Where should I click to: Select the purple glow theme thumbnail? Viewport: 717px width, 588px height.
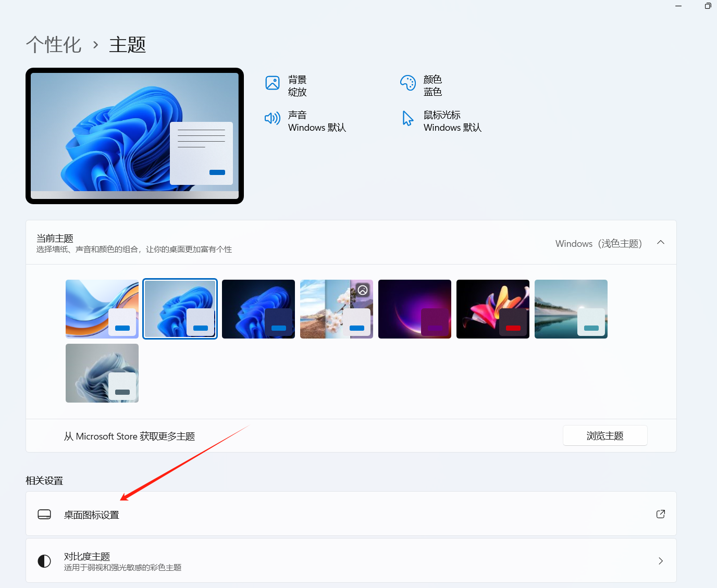[x=415, y=309]
